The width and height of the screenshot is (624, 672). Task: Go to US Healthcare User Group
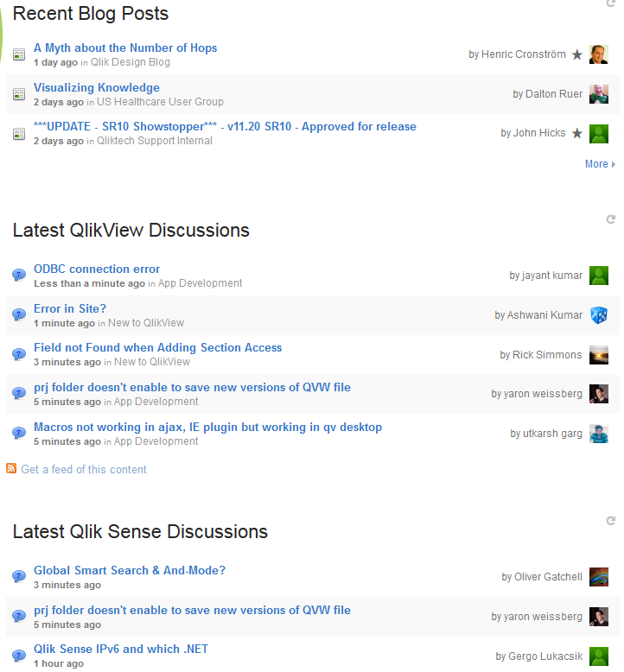(160, 102)
